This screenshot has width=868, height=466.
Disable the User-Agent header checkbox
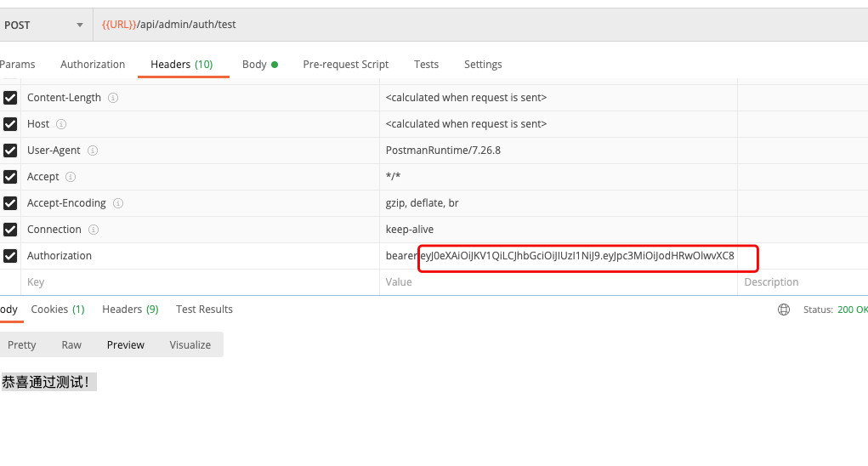pyautogui.click(x=10, y=151)
